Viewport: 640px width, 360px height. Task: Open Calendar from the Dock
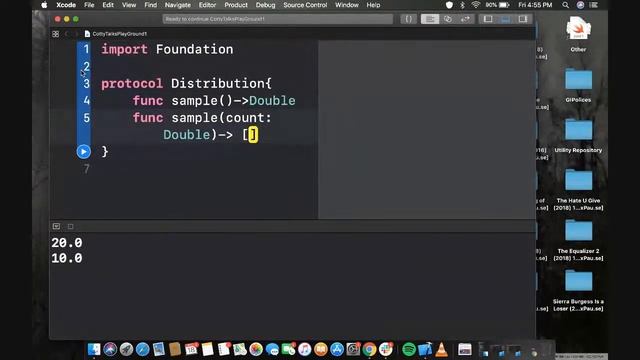191,349
